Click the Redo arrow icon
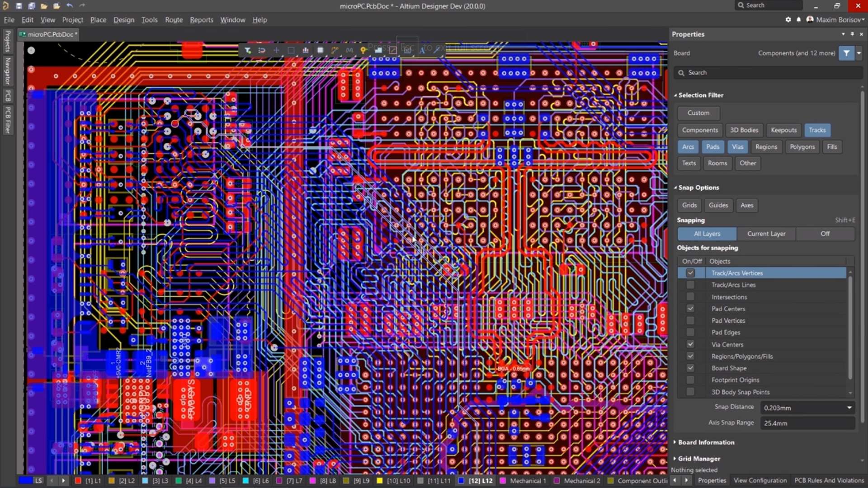The height and width of the screenshot is (488, 868). 82,6
